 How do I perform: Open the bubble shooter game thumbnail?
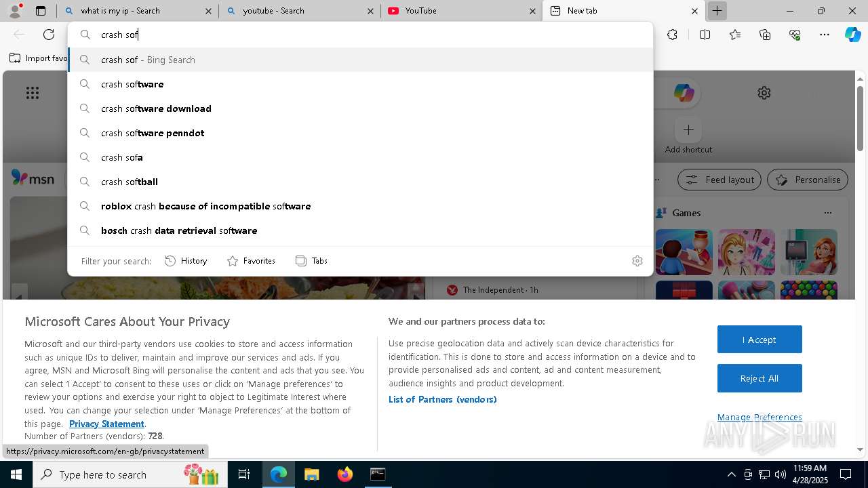[x=808, y=290]
